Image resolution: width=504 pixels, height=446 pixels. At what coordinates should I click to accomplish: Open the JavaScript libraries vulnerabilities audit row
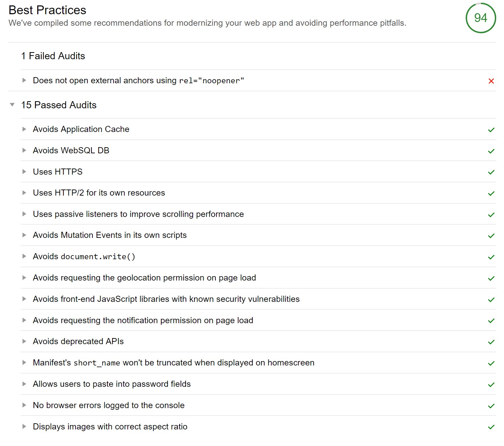(258, 299)
